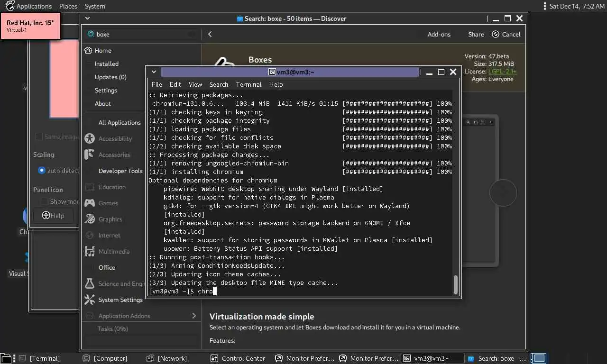Click the Accessories category icon in Discover
This screenshot has width=607, height=364.
coord(90,155)
